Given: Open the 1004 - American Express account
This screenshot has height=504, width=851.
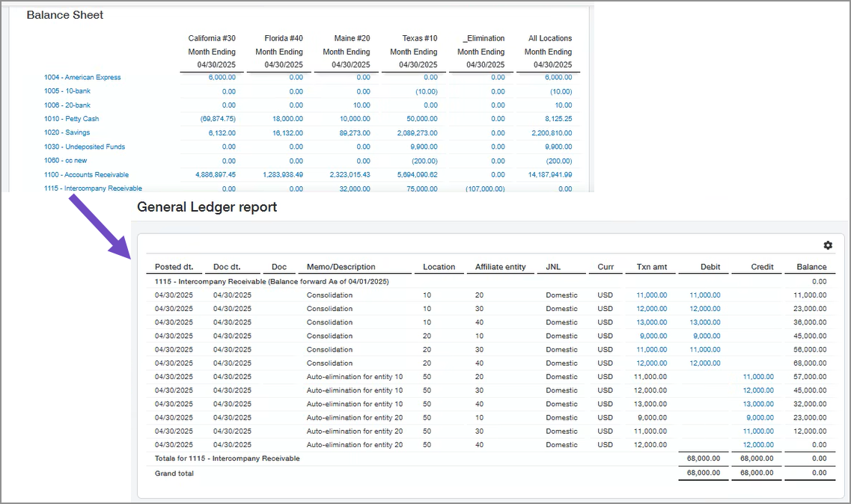Looking at the screenshot, I should tap(82, 77).
